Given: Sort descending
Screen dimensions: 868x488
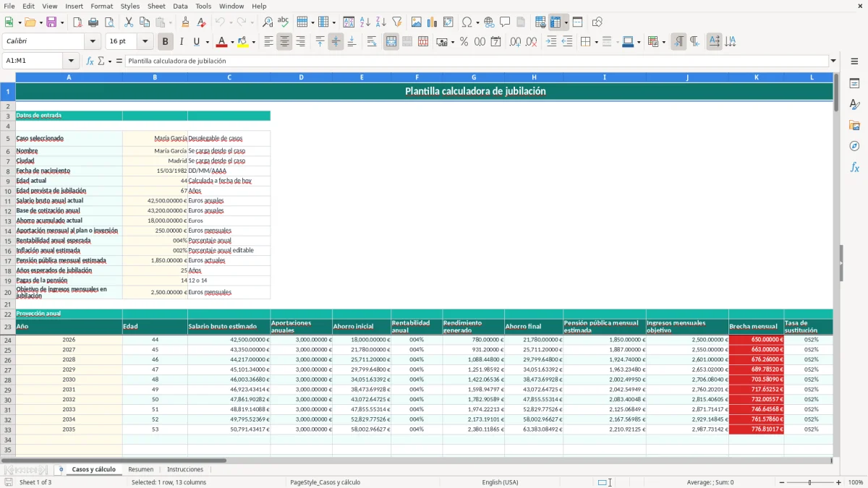Looking at the screenshot, I should [380, 22].
